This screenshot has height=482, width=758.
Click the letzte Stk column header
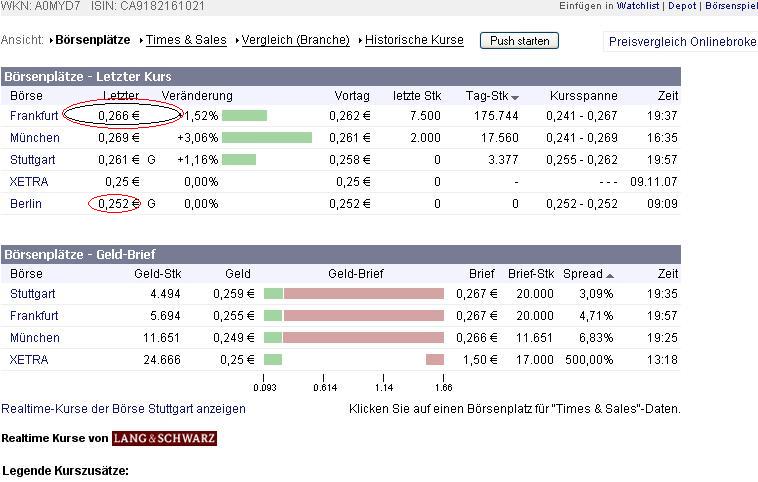(417, 96)
